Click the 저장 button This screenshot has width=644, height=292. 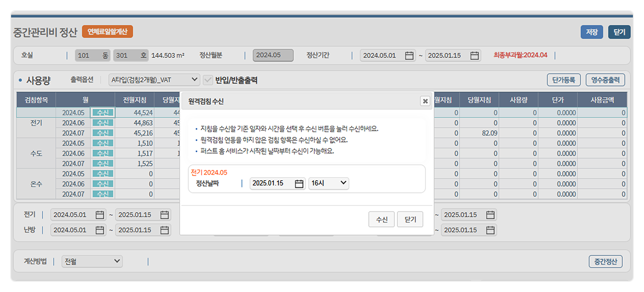point(591,31)
